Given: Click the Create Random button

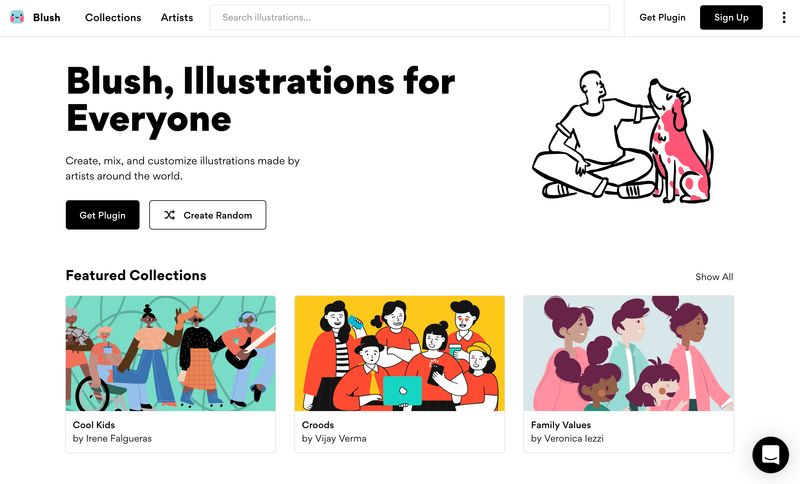Looking at the screenshot, I should pyautogui.click(x=208, y=215).
